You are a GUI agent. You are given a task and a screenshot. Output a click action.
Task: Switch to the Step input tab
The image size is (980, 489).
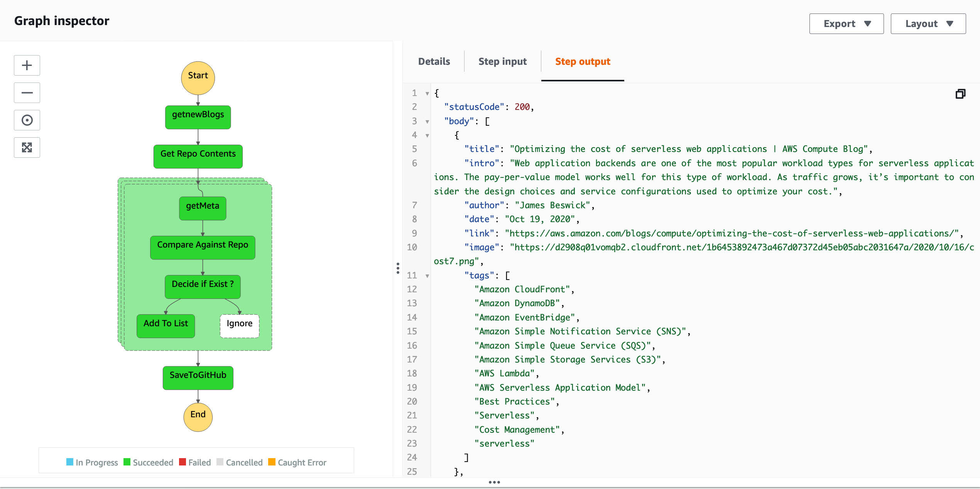[x=502, y=62]
